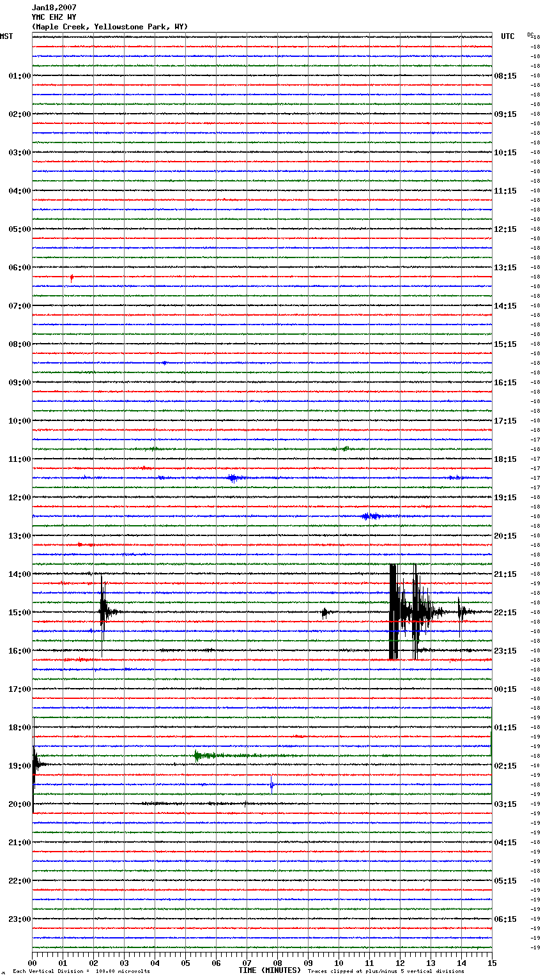Click the "05:00" MST time label
This screenshot has width=543, height=980.
coord(20,229)
